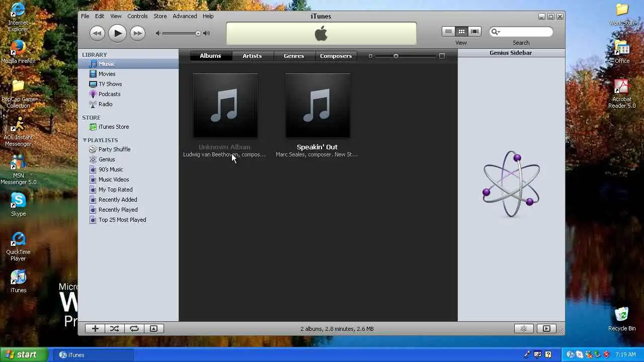Click the Previous track rewind button
This screenshot has height=362, width=644.
tap(97, 33)
